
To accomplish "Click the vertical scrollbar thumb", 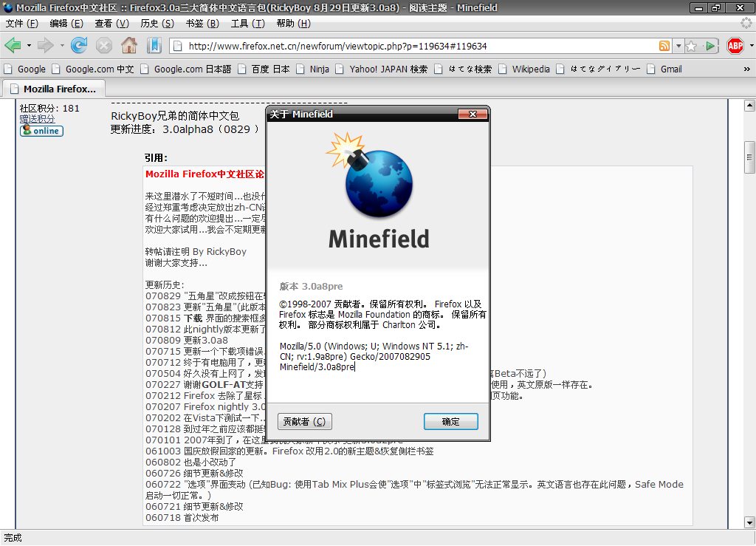I will 749,157.
